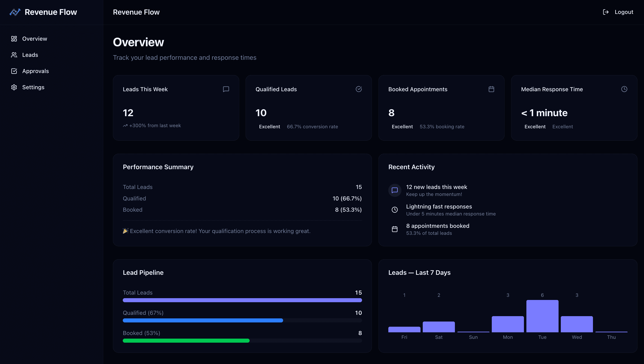Open Settings via the gear icon
Screen dimensions: 644x364
[x=14, y=87]
